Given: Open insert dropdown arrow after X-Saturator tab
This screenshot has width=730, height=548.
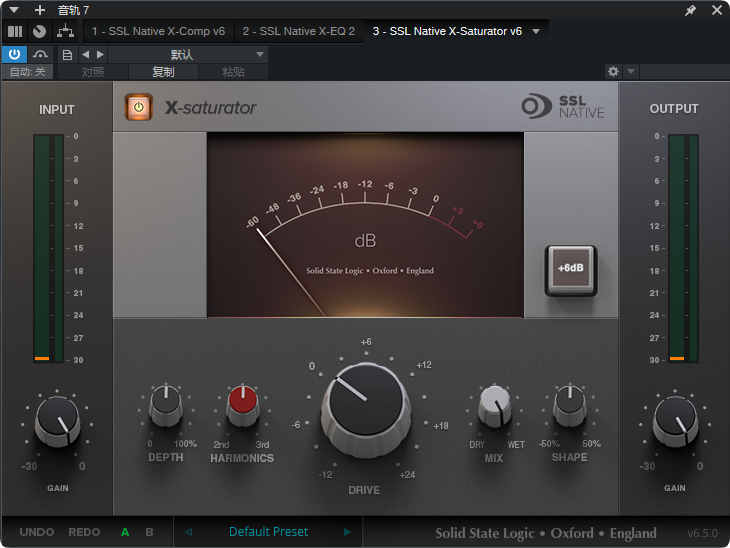Looking at the screenshot, I should [536, 31].
